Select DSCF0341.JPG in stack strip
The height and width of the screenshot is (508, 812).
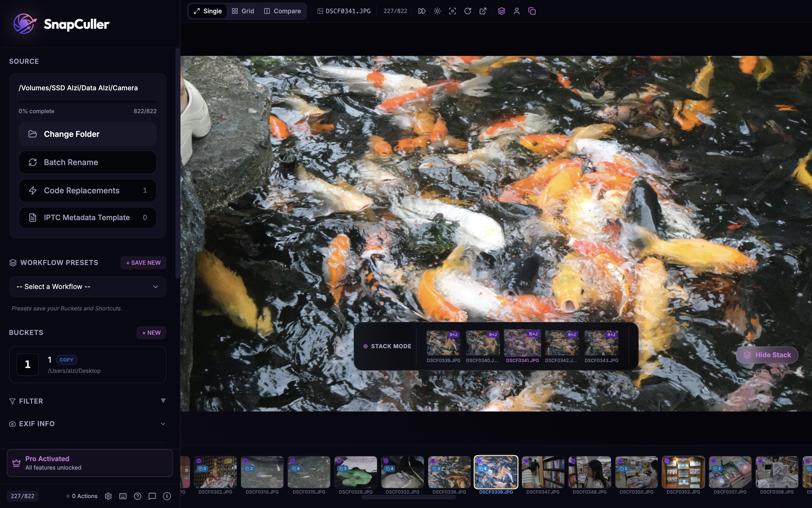[x=522, y=343]
